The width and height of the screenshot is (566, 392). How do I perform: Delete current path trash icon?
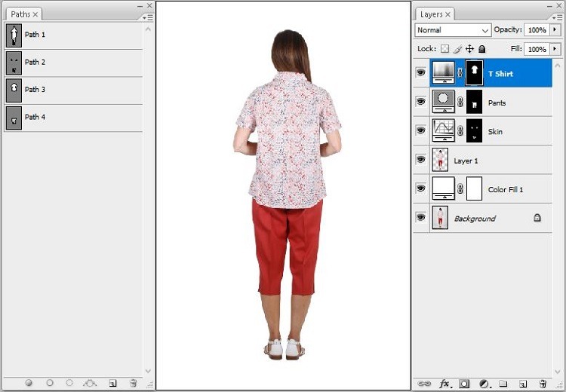133,383
